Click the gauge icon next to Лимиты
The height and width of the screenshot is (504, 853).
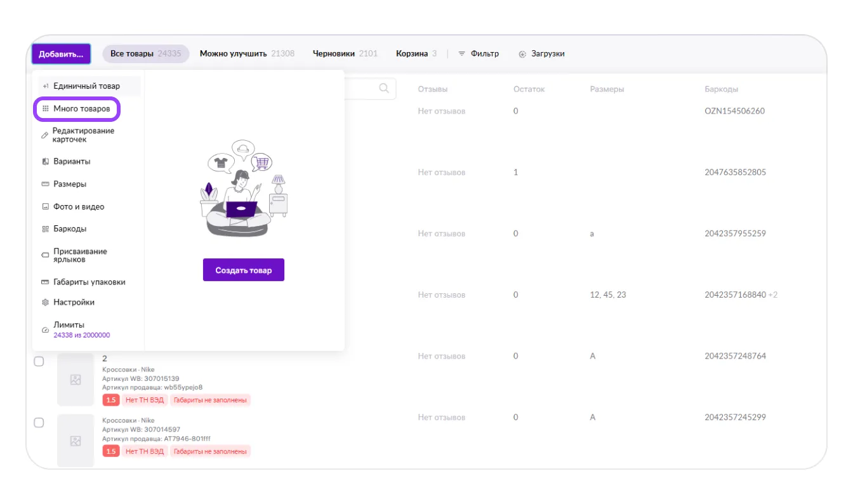[x=45, y=330]
